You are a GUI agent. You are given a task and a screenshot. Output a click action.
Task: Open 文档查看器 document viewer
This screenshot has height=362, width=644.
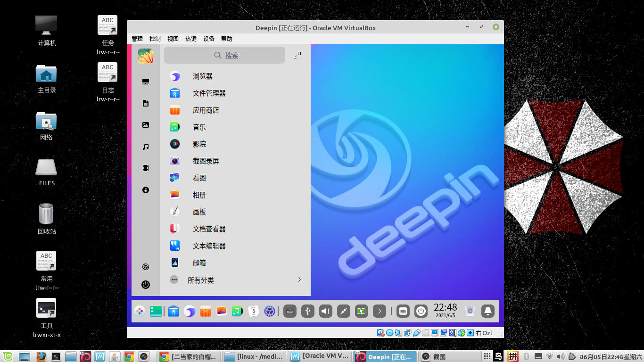point(235,229)
